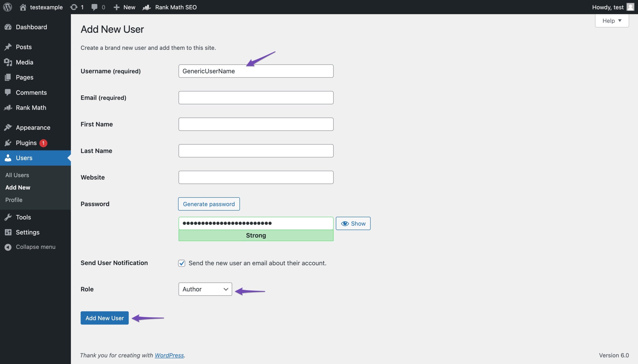Toggle the Help dropdown button
This screenshot has width=638, height=364.
612,21
